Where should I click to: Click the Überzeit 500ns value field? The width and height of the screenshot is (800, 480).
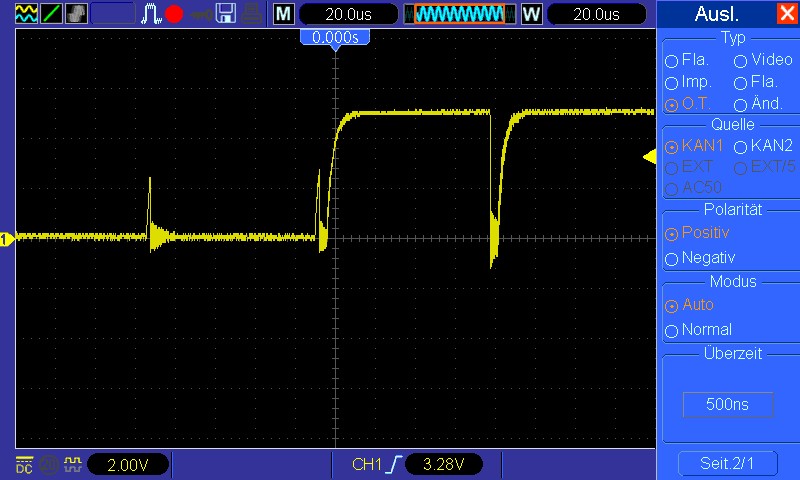728,404
